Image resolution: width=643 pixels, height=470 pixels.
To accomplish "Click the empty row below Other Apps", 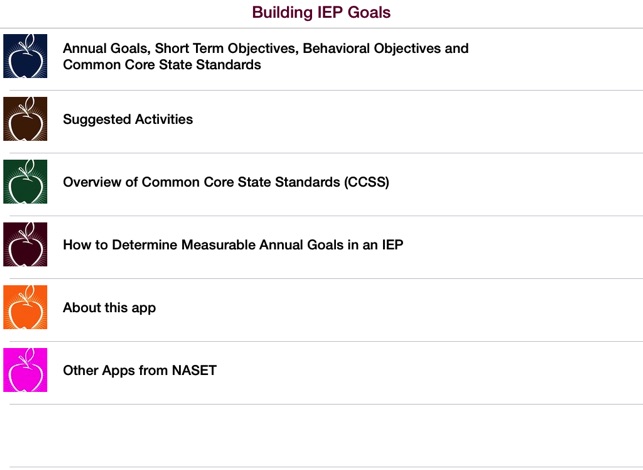I will (322, 436).
